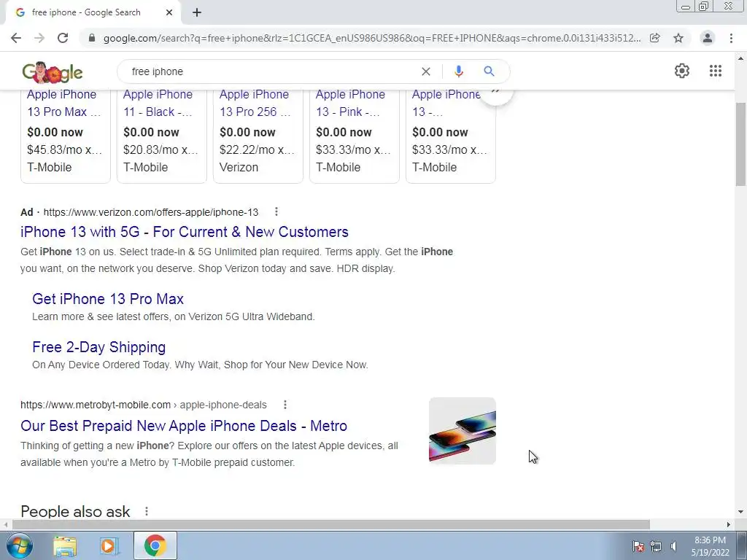Click the Verizon seller label
The width and height of the screenshot is (747, 560).
click(x=239, y=167)
